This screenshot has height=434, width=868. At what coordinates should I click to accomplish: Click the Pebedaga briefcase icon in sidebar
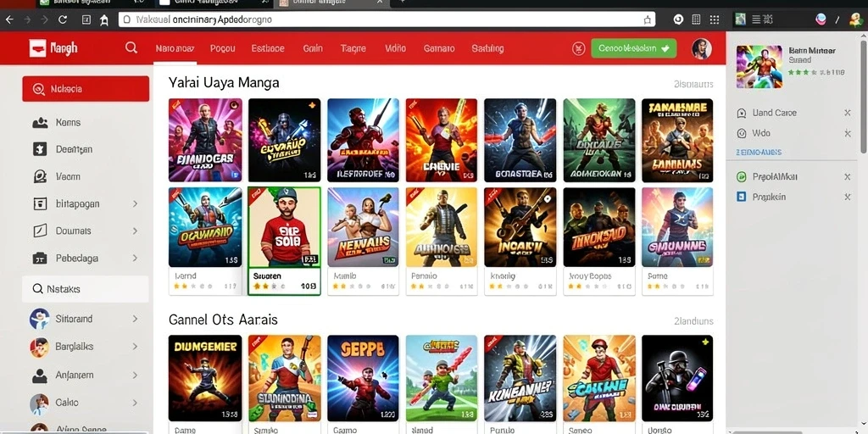click(40, 258)
